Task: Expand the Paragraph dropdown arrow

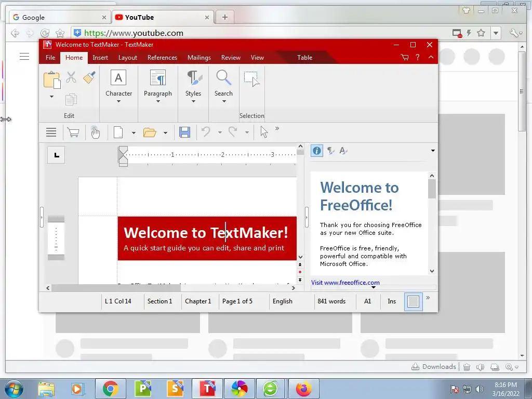Action: tap(158, 101)
